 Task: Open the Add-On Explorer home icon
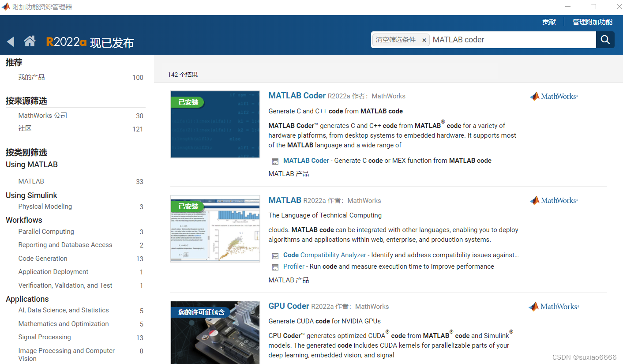(x=30, y=41)
